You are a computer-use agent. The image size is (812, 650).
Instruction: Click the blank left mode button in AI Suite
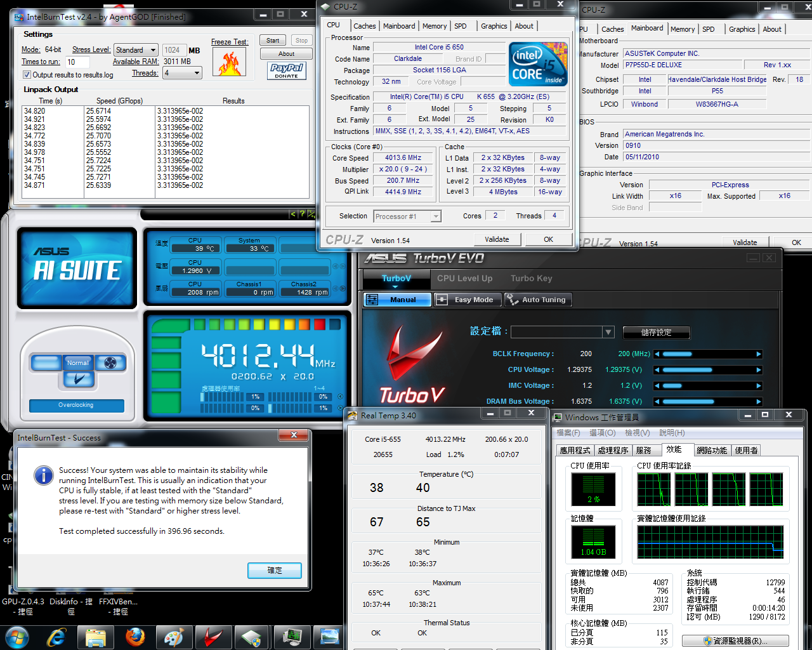[46, 363]
